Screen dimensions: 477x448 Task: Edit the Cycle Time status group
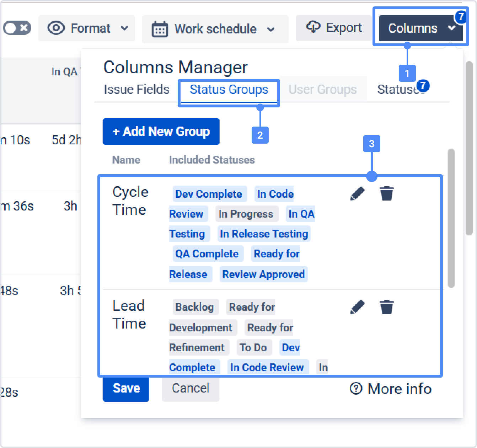coord(357,194)
